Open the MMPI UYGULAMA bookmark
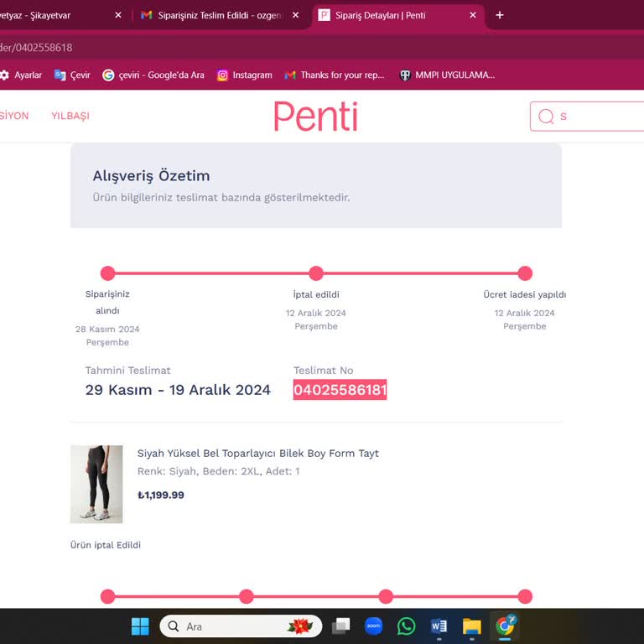 click(448, 75)
